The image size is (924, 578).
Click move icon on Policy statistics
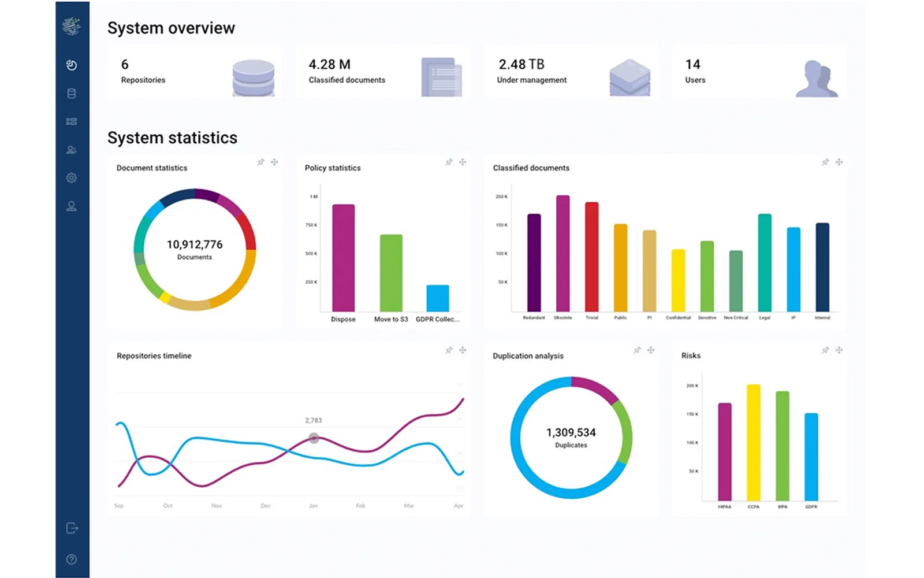point(463,162)
